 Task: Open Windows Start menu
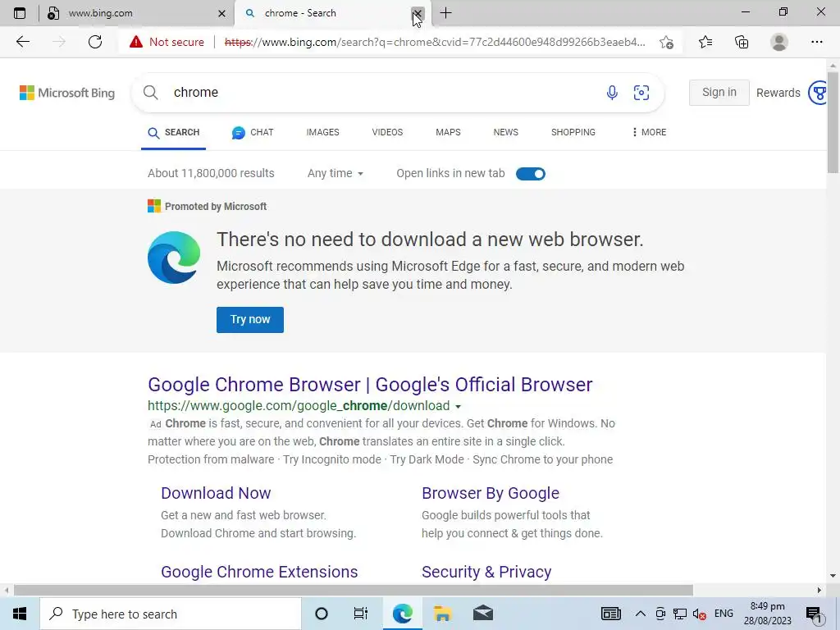pos(20,614)
